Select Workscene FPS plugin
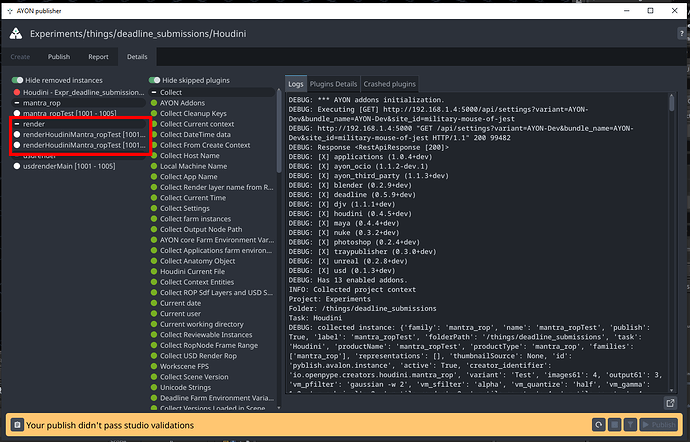The image size is (690, 442). (x=212, y=367)
